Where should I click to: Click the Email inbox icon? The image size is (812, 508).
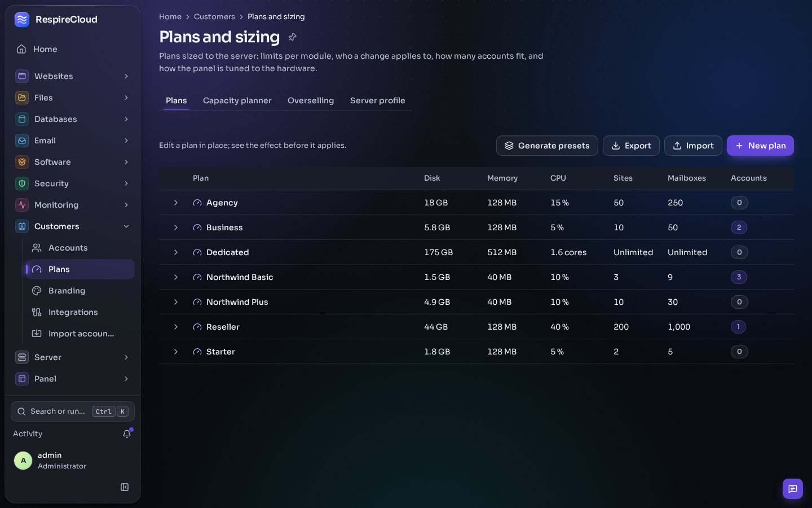(x=22, y=141)
